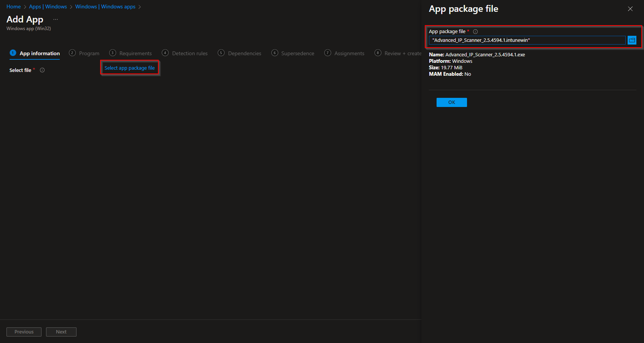Select the Review + create step
This screenshot has height=343, width=644.
point(402,53)
